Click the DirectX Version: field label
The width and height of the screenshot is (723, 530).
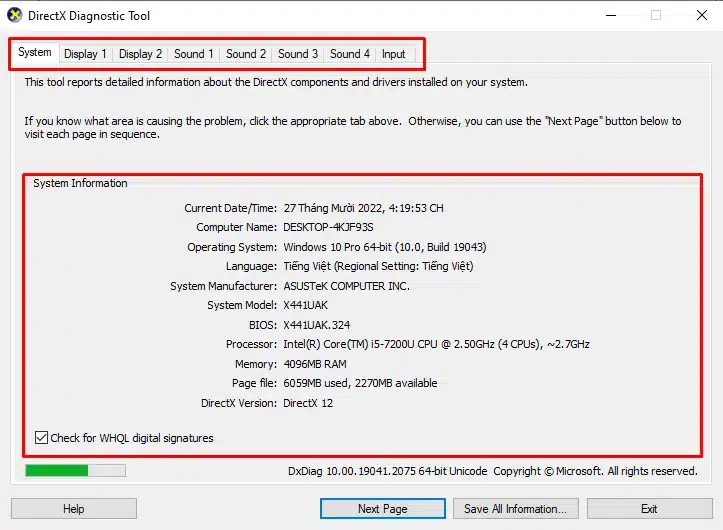pyautogui.click(x=239, y=403)
